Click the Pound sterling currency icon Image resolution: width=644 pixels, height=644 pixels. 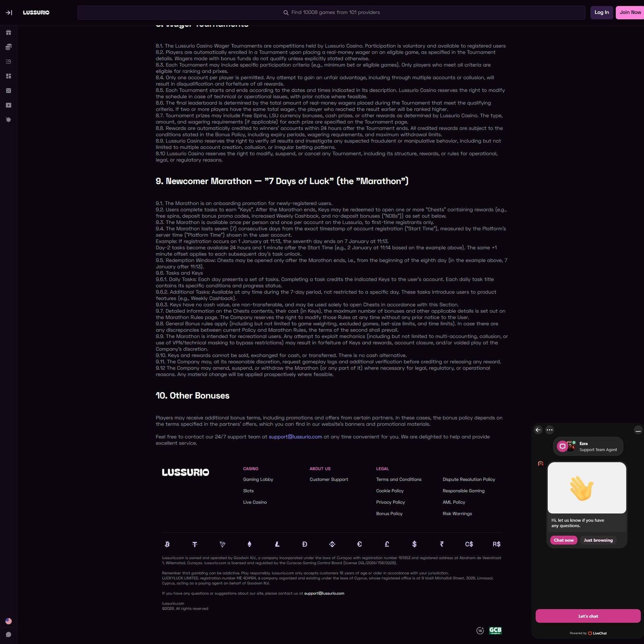pyautogui.click(x=387, y=544)
